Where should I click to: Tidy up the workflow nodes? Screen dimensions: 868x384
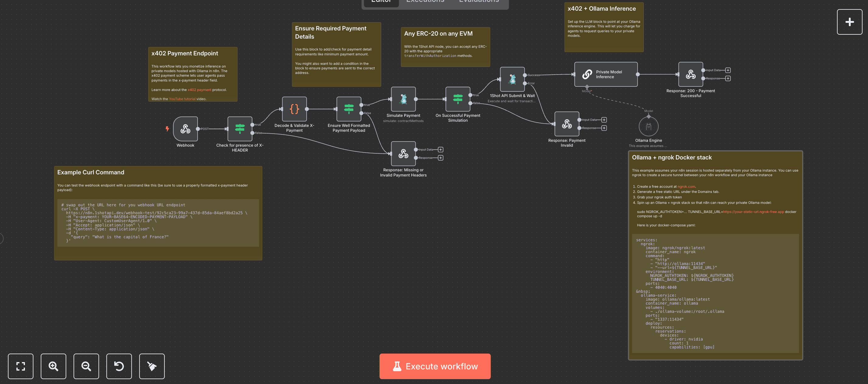[x=152, y=366]
